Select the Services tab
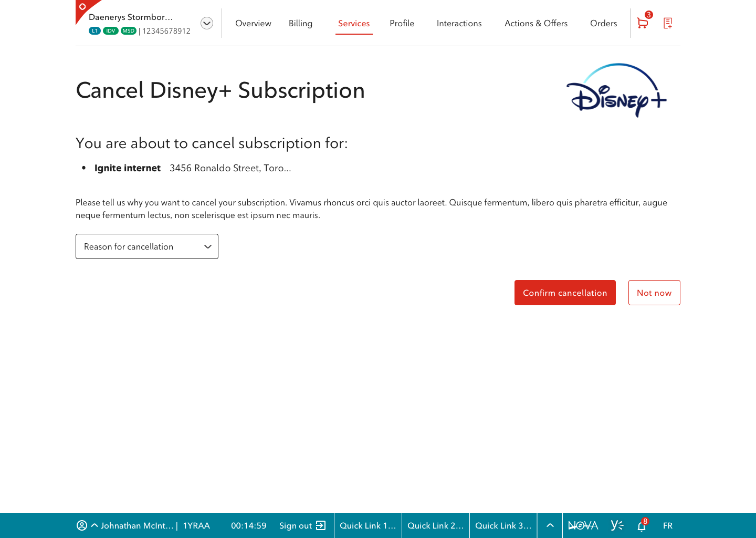 [354, 23]
